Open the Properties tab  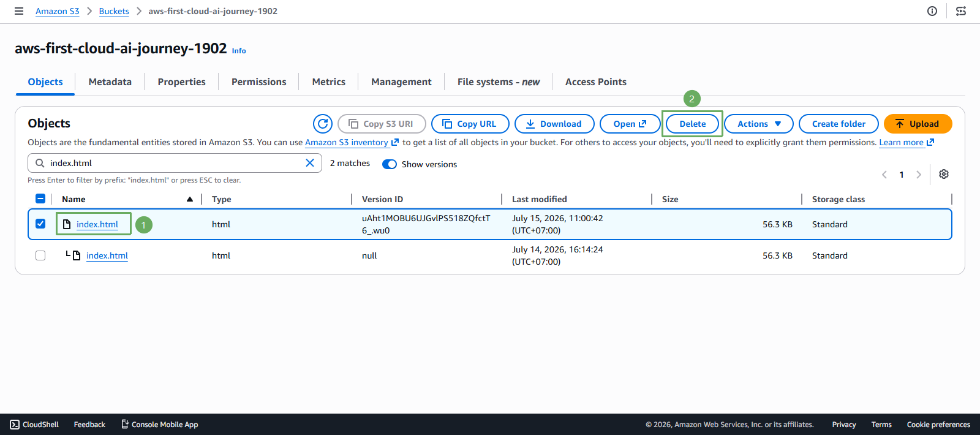[x=182, y=82]
